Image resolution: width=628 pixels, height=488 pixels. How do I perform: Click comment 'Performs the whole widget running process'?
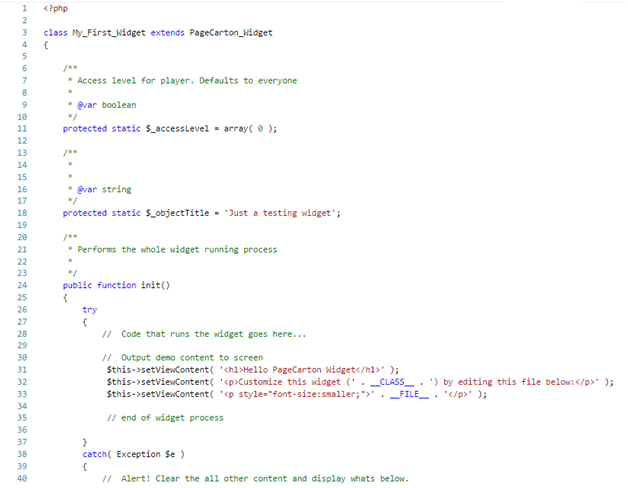(x=177, y=250)
